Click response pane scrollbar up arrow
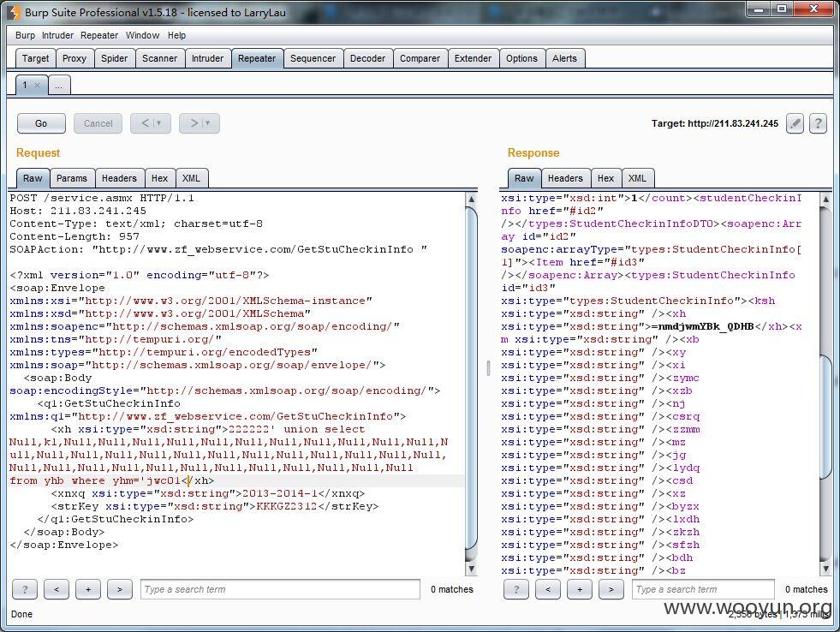Viewport: 840px width, 632px height. click(825, 200)
